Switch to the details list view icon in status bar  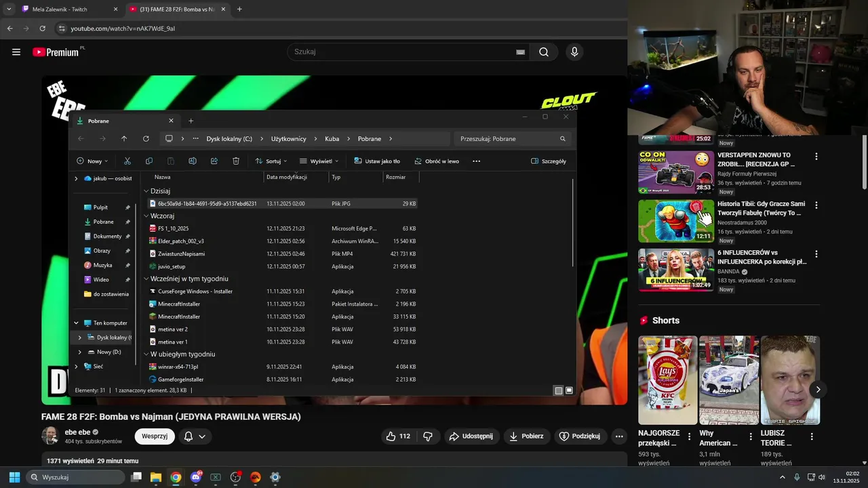[559, 390]
